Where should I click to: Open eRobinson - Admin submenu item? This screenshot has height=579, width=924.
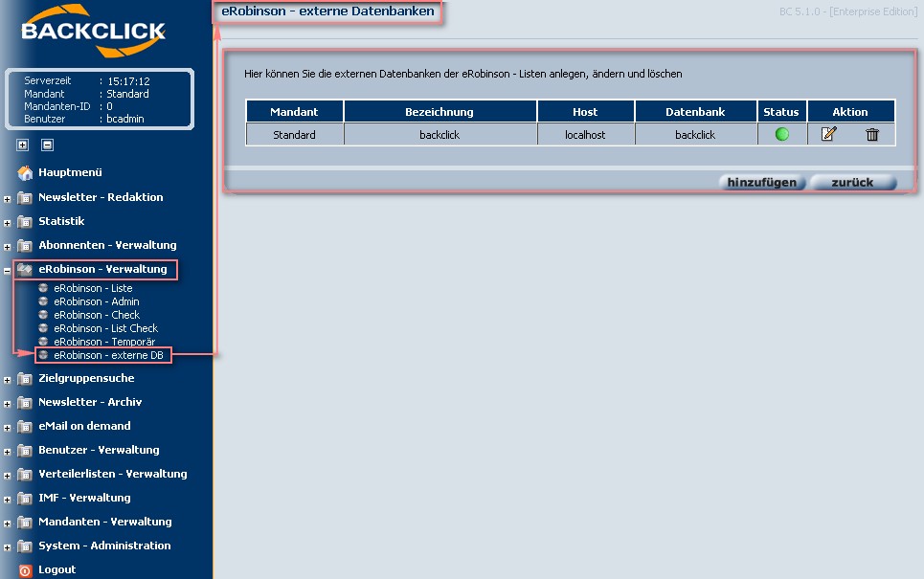coord(97,301)
